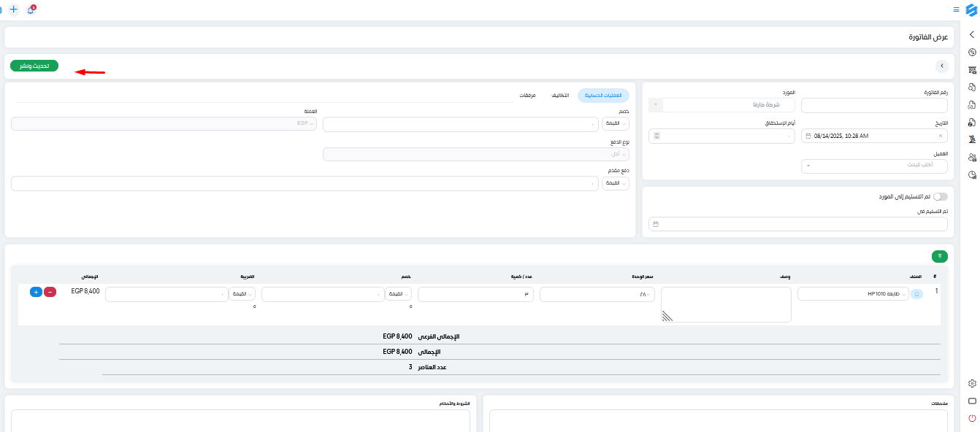Open the pie chart reports sidebar icon
This screenshot has height=432, width=980.
(971, 174)
